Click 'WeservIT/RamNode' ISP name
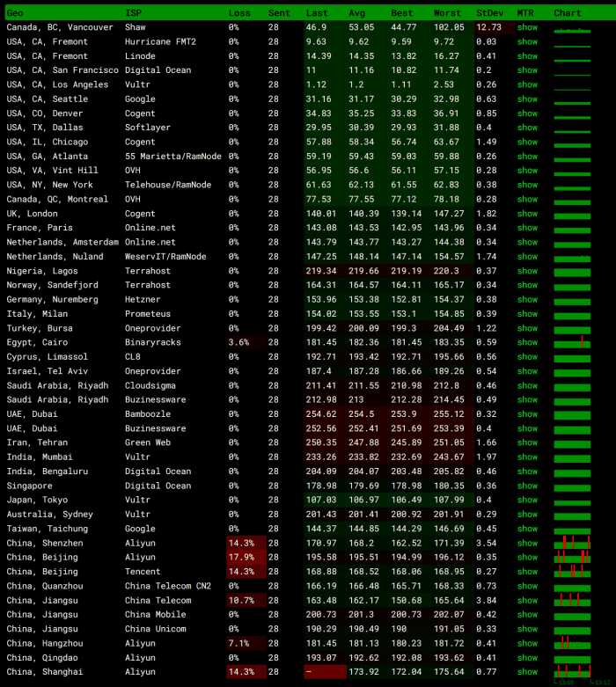Image resolution: width=616 pixels, height=687 pixels. [x=165, y=257]
